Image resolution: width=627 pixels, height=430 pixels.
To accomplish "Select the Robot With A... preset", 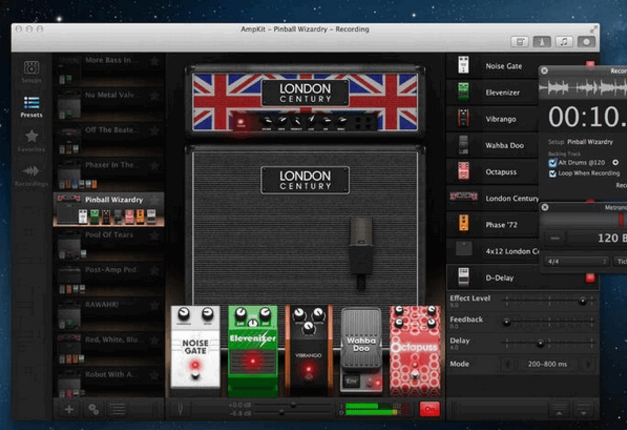I will [x=109, y=384].
